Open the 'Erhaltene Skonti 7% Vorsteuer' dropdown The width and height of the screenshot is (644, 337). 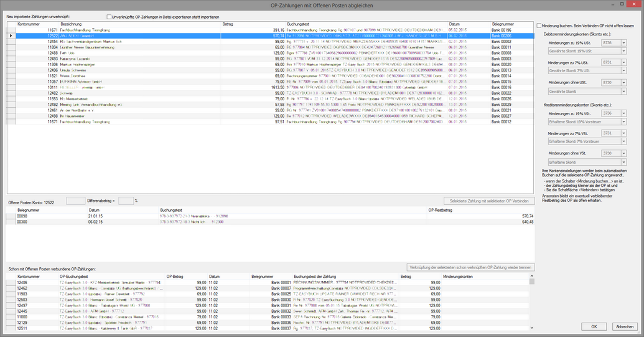click(623, 141)
